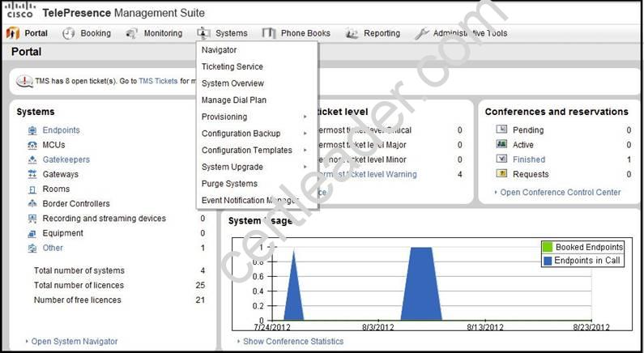The image size is (644, 353).
Task: Click Recording and streaming devices label
Action: tap(104, 219)
